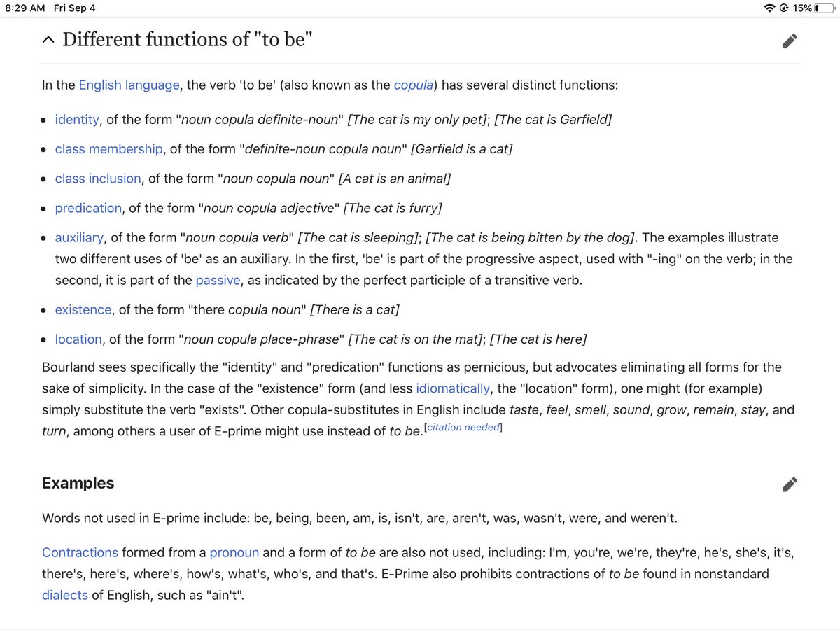Follow the "pronoun" link
Image resolution: width=840 pixels, height=630 pixels.
tap(234, 552)
